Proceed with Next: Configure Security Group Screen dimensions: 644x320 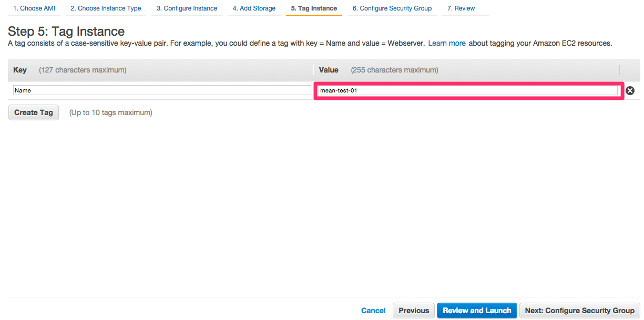coord(580,311)
